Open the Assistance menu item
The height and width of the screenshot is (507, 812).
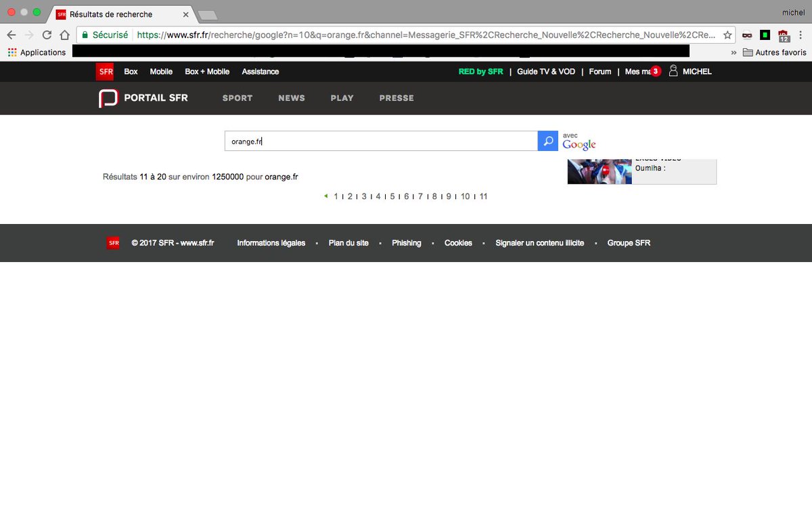coord(261,71)
